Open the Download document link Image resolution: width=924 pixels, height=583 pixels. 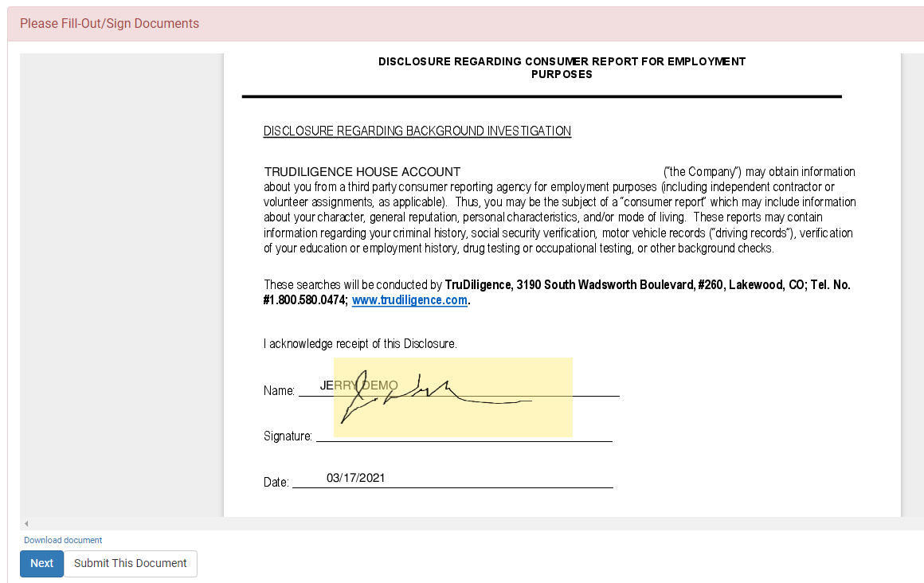point(63,540)
